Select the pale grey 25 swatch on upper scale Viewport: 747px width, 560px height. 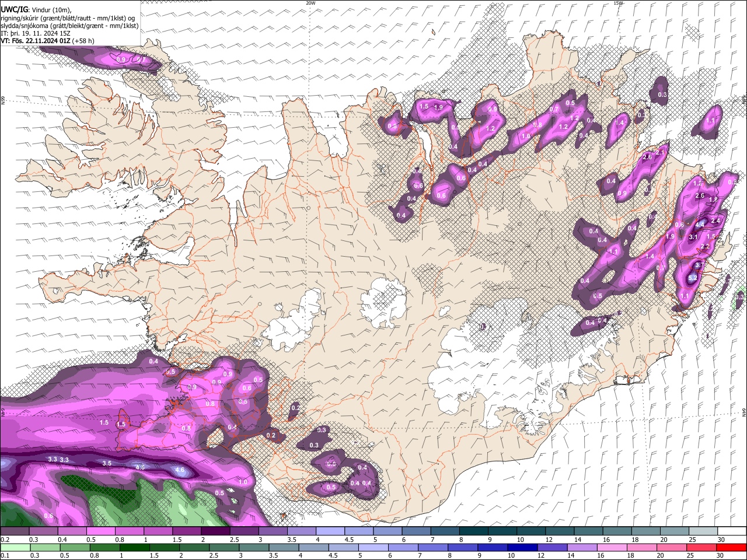point(704,531)
